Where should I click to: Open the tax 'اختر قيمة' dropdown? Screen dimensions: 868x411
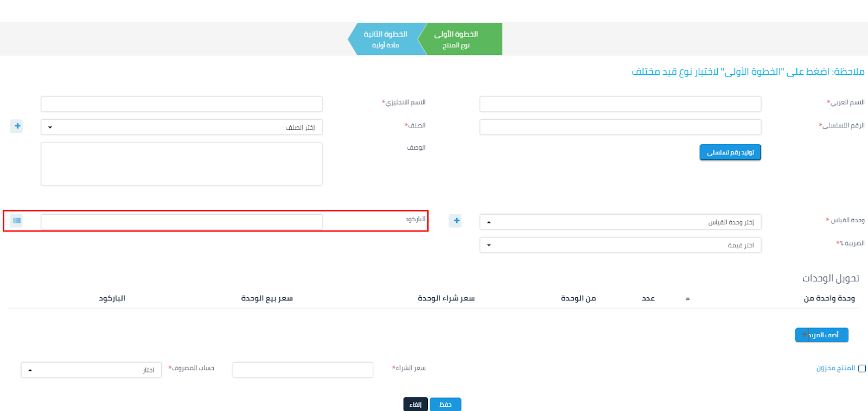click(620, 245)
